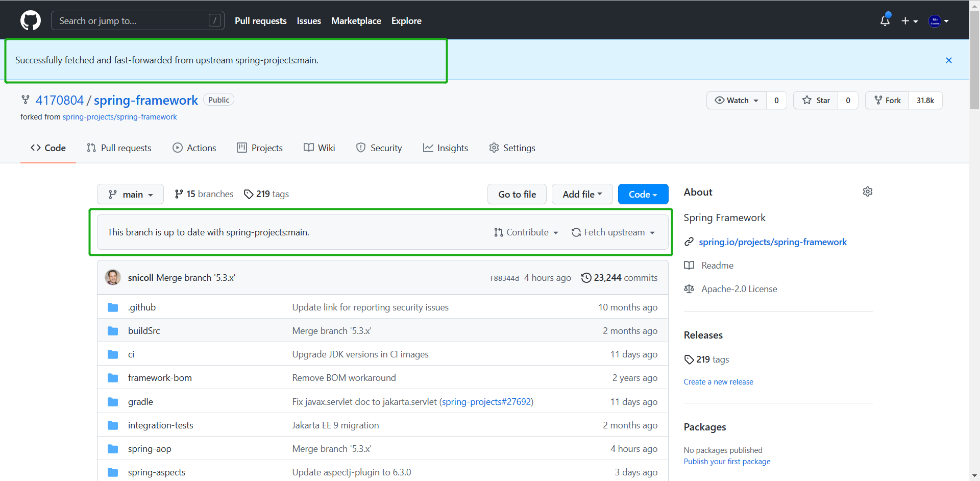Open the green Code dropdown
The height and width of the screenshot is (481, 980).
coord(643,194)
